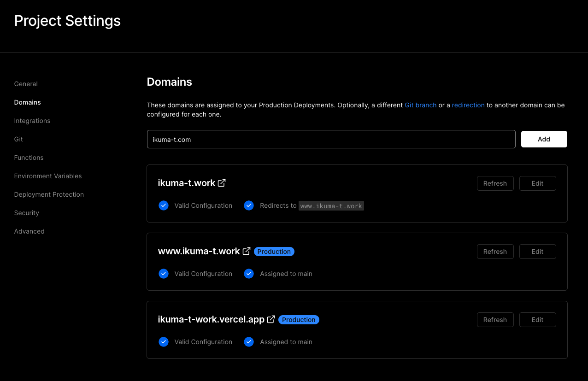Focus the domain name input field

click(x=331, y=139)
